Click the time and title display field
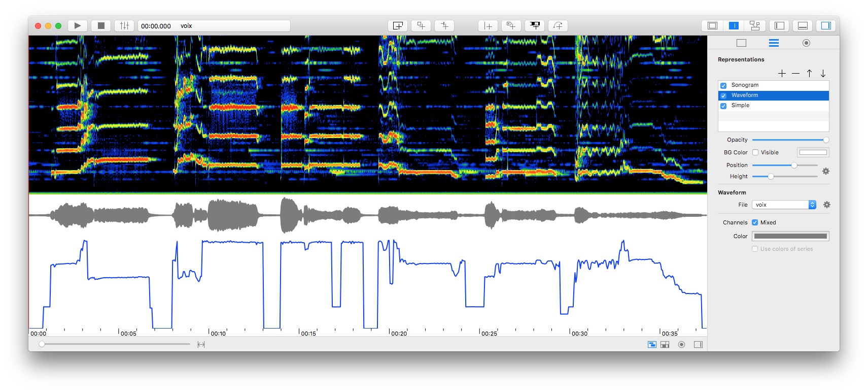Screen dimensions: 868x392 [x=214, y=26]
